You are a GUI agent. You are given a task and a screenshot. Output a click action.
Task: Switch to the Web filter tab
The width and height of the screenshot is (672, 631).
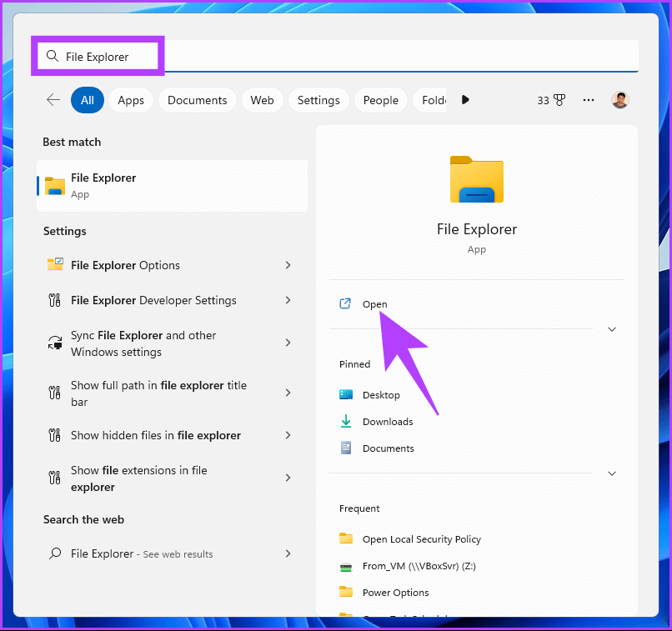[x=263, y=100]
